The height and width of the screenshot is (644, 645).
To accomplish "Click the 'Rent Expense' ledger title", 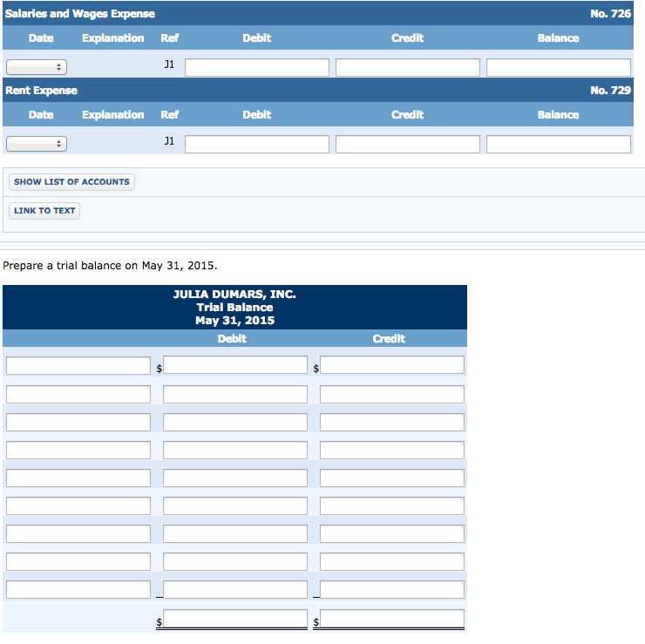I will (x=41, y=91).
